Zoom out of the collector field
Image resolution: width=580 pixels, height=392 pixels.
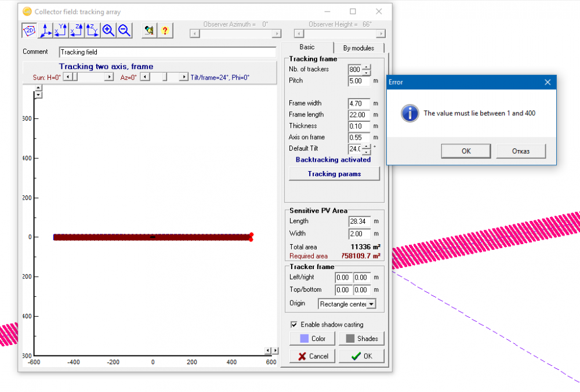pyautogui.click(x=124, y=30)
